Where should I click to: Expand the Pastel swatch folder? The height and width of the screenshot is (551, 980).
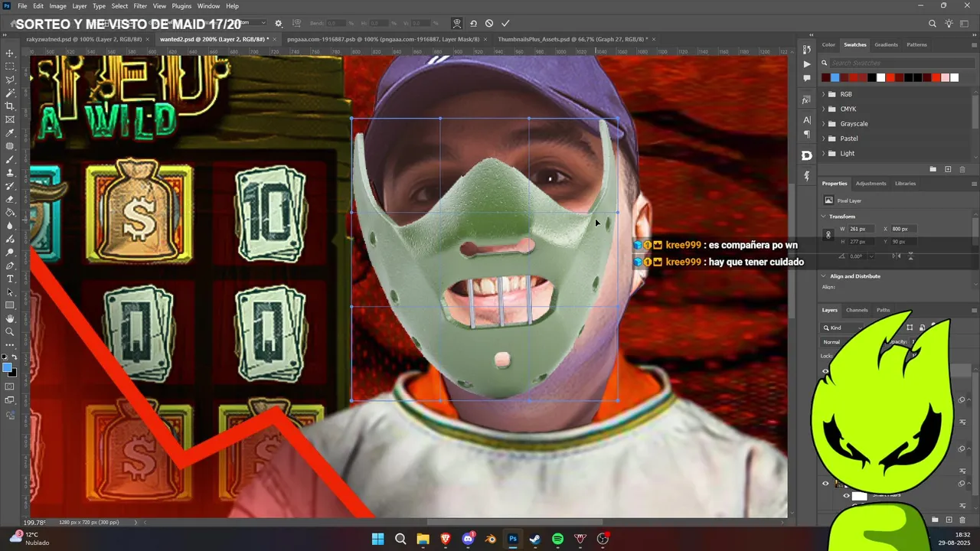824,139
